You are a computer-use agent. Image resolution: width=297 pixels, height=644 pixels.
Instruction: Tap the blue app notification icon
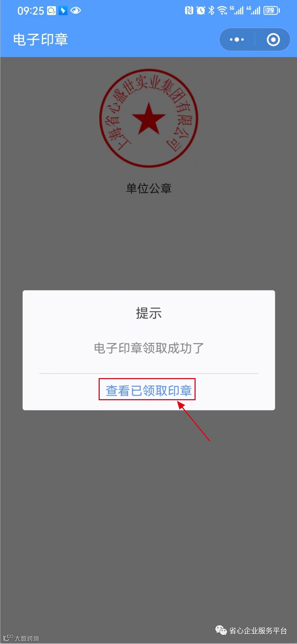coord(63,11)
